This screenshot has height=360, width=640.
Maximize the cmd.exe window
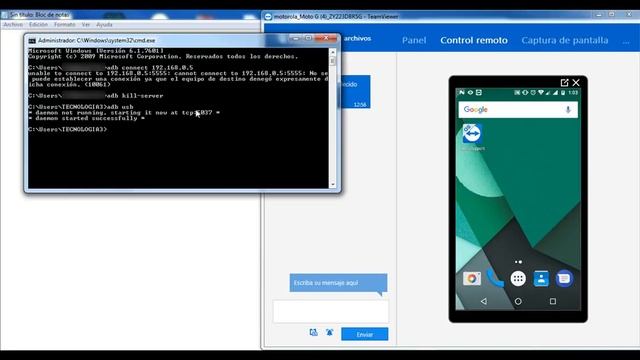click(x=308, y=38)
